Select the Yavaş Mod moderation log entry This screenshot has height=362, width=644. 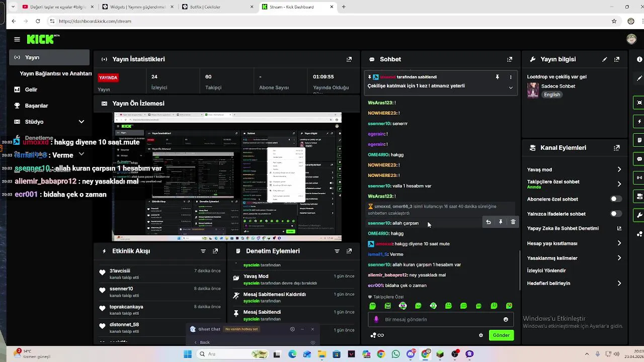click(293, 280)
